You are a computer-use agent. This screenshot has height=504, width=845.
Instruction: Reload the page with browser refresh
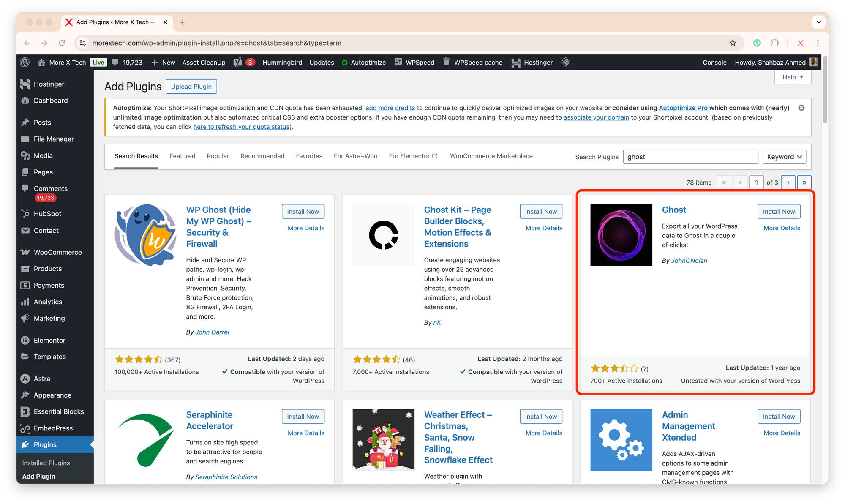point(62,43)
